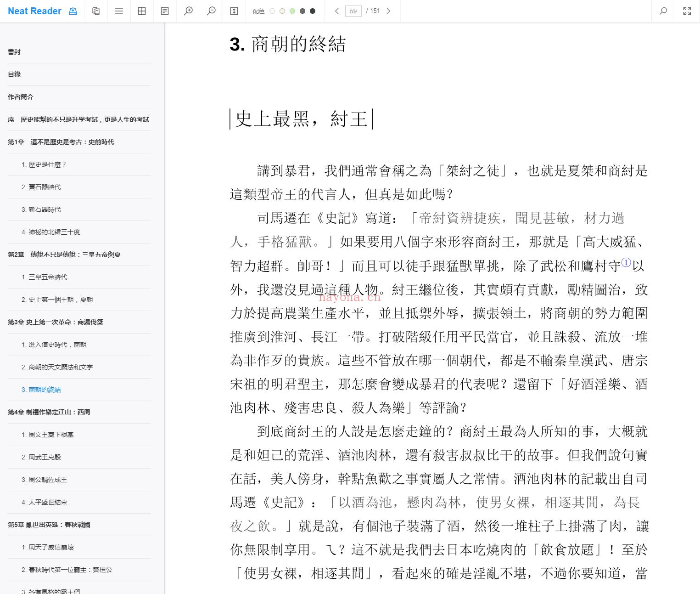This screenshot has width=700, height=594.
Task: Click the total pages text / 151
Action: (x=373, y=11)
